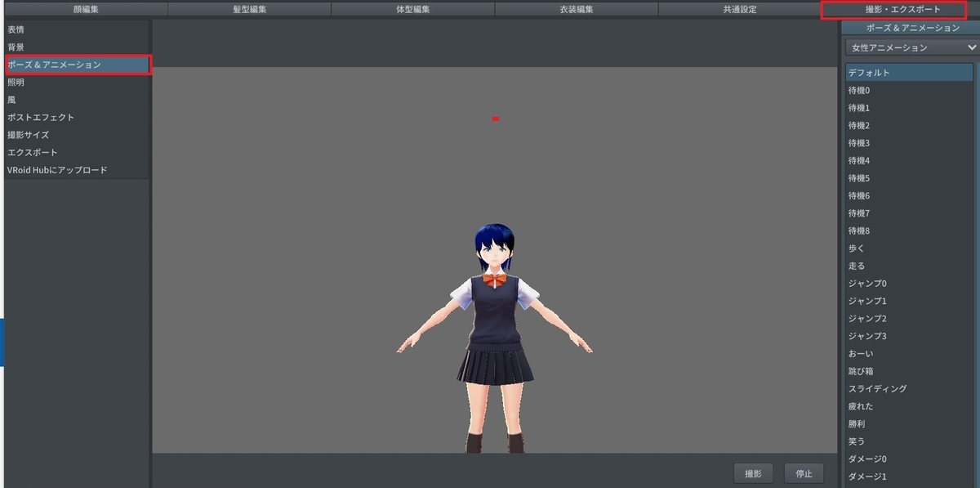
Task: Choose VRoid Hubにアップロード entry
Action: coord(78,170)
